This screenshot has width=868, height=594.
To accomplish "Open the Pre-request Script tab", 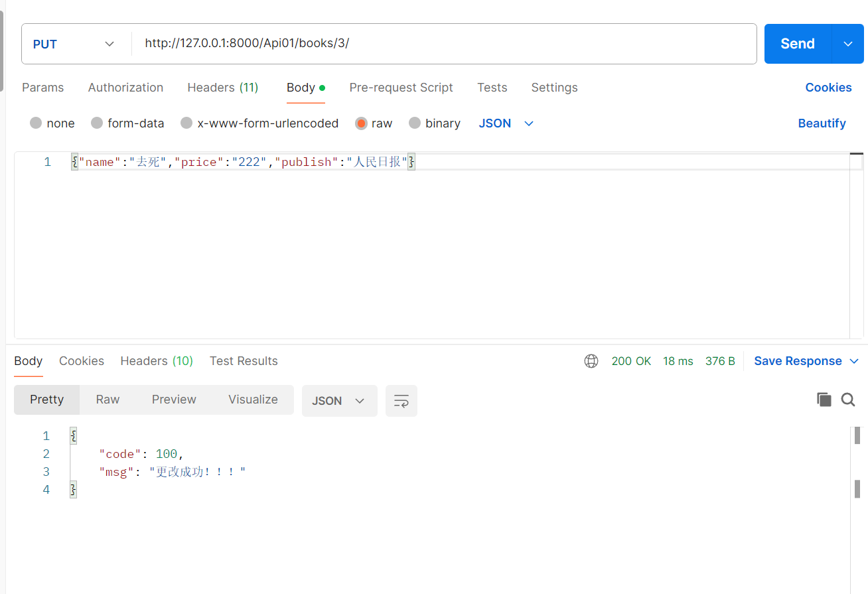I will 401,88.
